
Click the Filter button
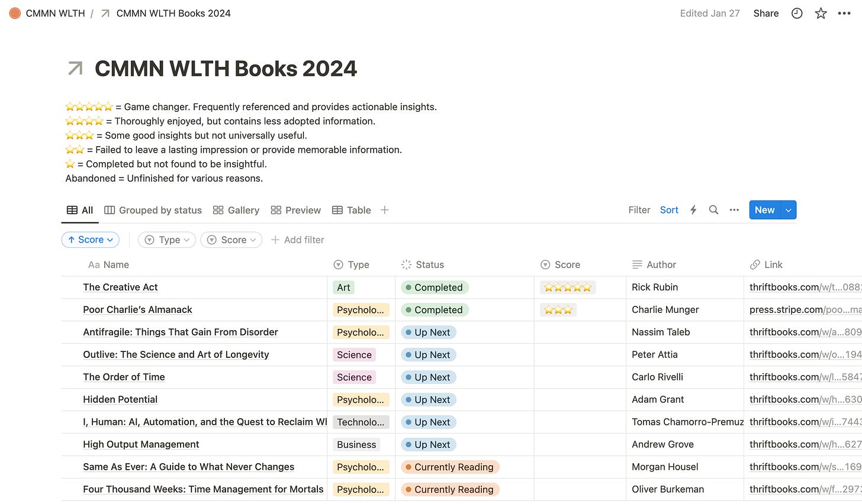[x=639, y=210]
